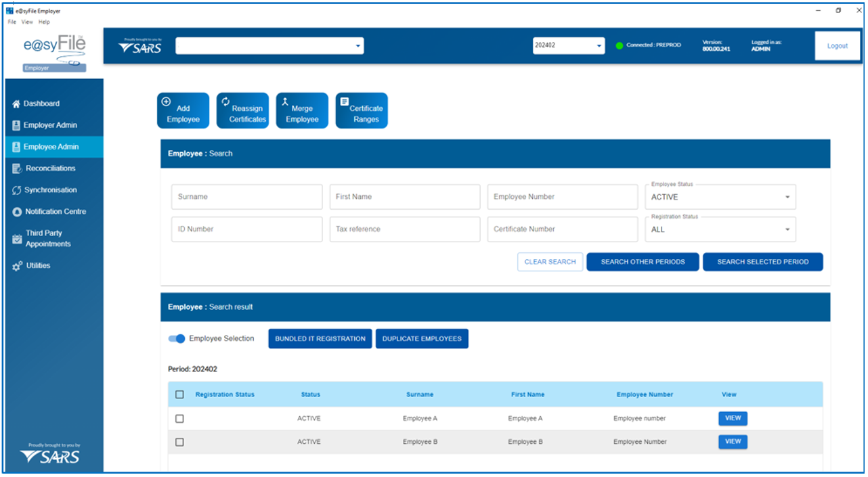This screenshot has width=868, height=477.
Task: View details for Employee B
Action: point(733,442)
